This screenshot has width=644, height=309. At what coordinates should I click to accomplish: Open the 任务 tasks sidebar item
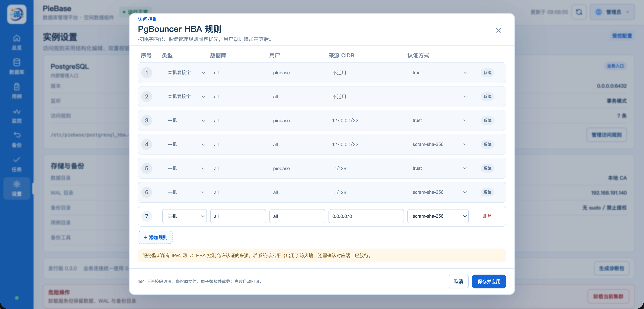click(x=17, y=164)
